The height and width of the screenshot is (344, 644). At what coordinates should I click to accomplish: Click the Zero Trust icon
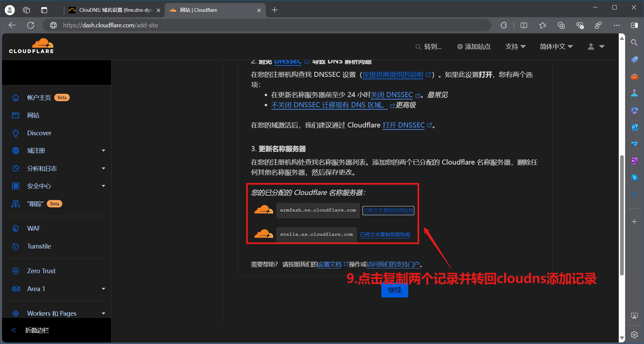coord(15,271)
